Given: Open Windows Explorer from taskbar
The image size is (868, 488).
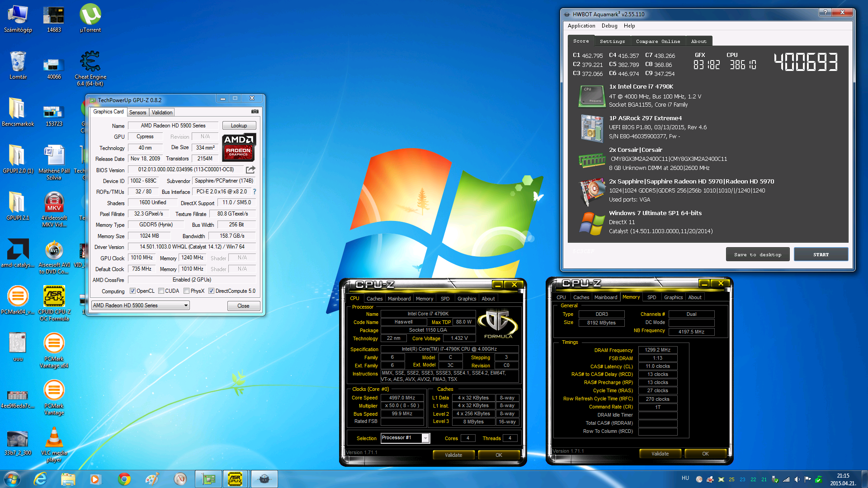Looking at the screenshot, I should point(68,479).
